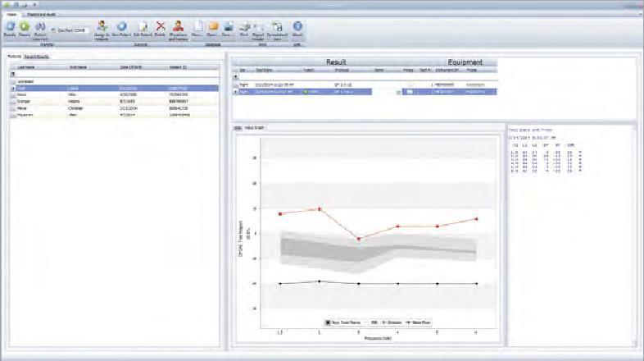
Task: Switch to the Search Results tab
Action: [36, 57]
